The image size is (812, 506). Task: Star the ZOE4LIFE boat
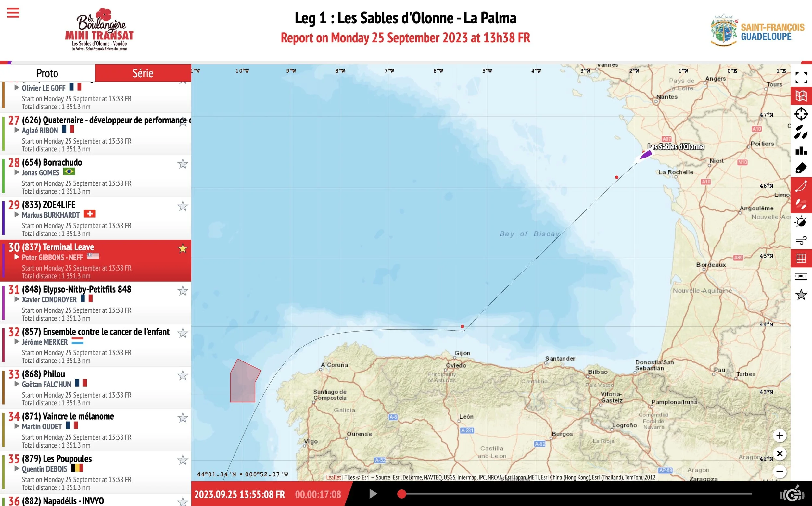[183, 206]
